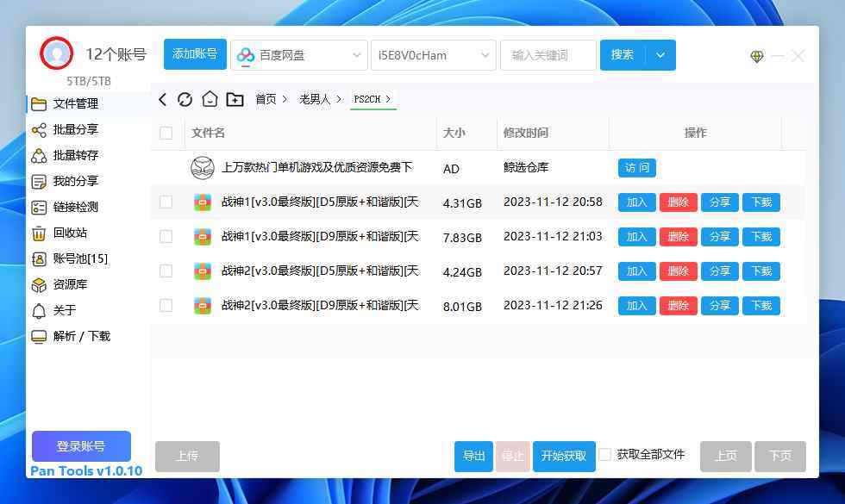This screenshot has width=845, height=504.
Task: Open 文件管理 in the sidebar
Action: pyautogui.click(x=88, y=104)
